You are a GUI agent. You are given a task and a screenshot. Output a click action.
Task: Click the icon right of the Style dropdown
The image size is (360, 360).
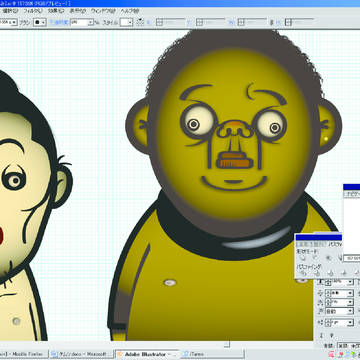point(140,22)
